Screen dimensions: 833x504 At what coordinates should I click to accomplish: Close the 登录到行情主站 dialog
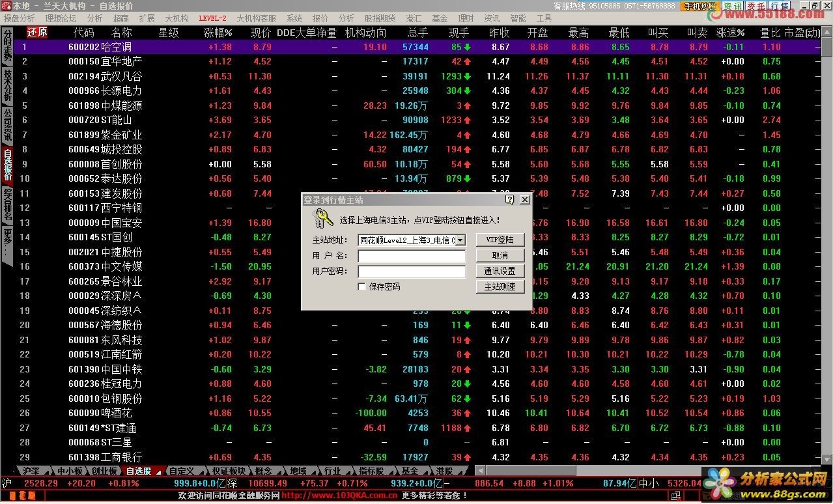coord(524,200)
